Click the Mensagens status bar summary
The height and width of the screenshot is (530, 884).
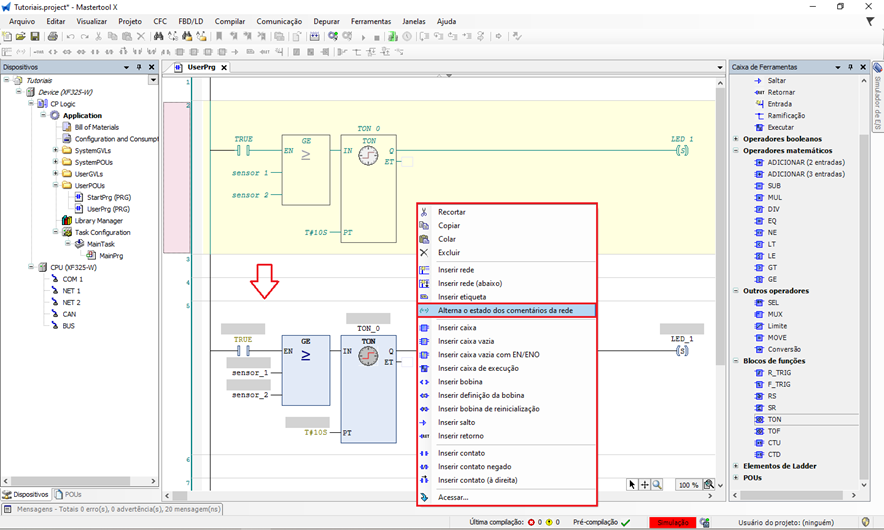point(112,508)
